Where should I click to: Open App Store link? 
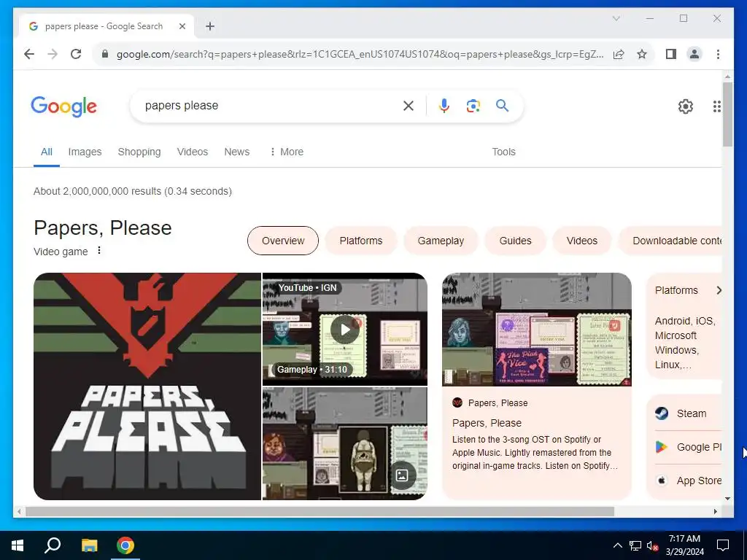688,481
